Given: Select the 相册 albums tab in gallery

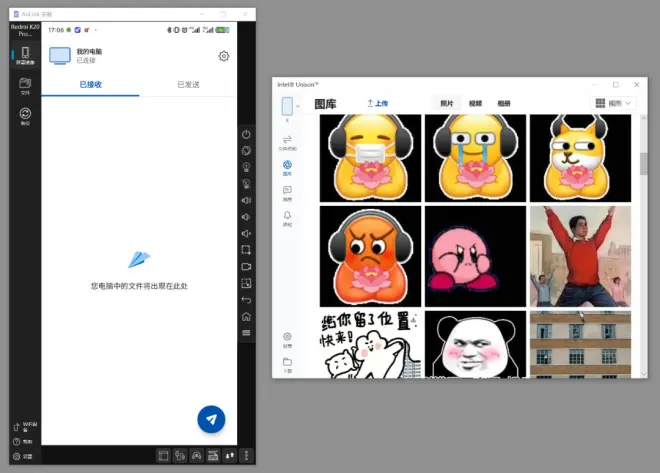Looking at the screenshot, I should (504, 104).
